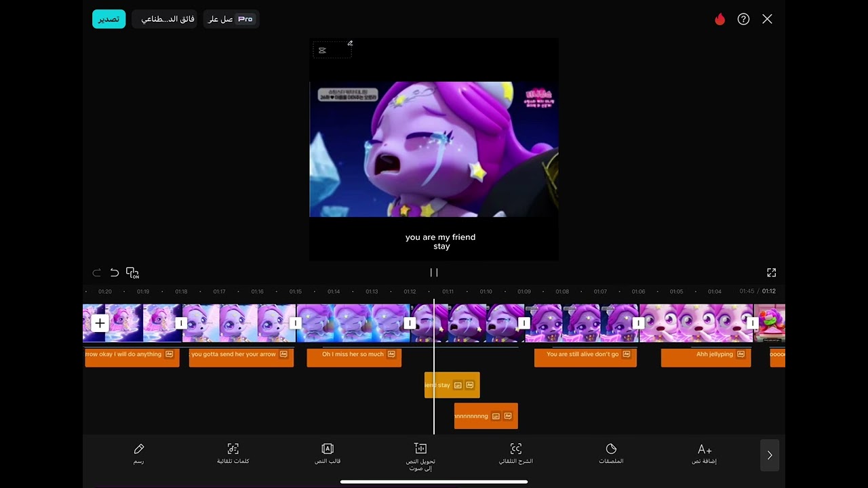Screen dimensions: 868x488
Task: Select the CapCut watermark box in preview
Action: point(332,50)
